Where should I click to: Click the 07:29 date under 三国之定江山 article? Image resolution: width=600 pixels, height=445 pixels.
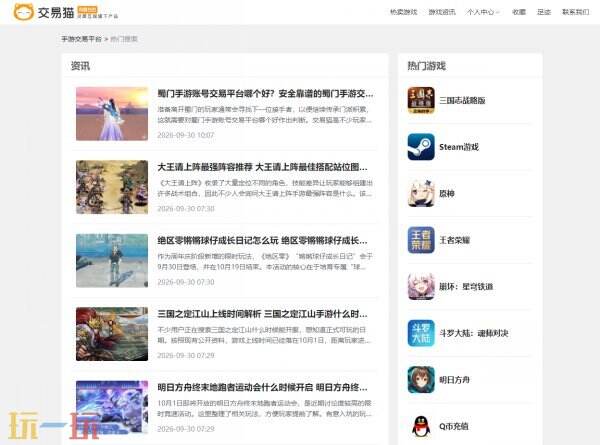[186, 355]
